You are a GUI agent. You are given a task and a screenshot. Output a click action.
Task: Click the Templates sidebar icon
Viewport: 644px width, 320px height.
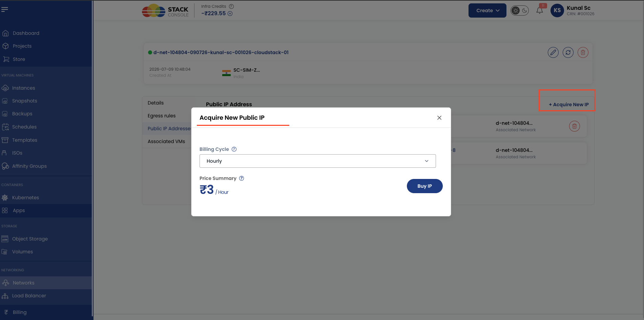coord(5,140)
